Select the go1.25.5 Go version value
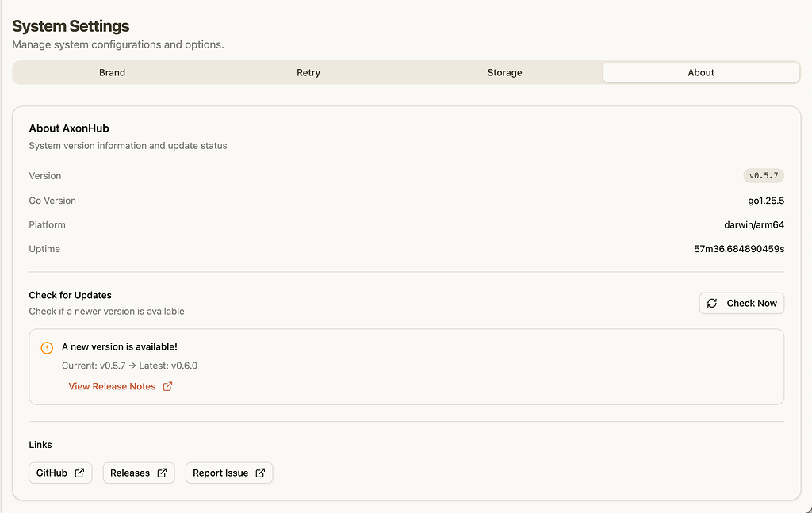 [766, 201]
